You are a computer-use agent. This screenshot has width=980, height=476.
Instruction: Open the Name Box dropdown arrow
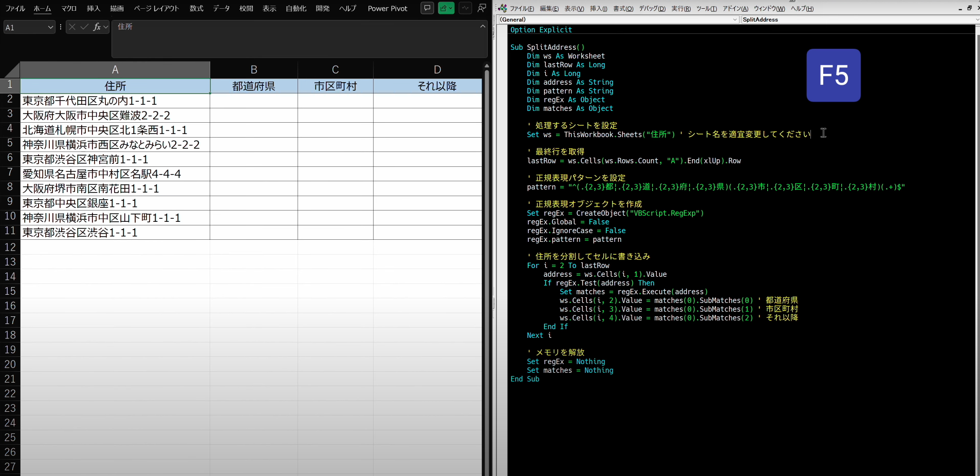(50, 27)
